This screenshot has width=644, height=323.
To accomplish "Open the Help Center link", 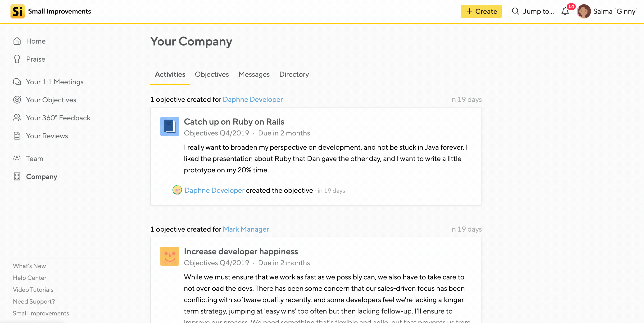I will click(30, 278).
